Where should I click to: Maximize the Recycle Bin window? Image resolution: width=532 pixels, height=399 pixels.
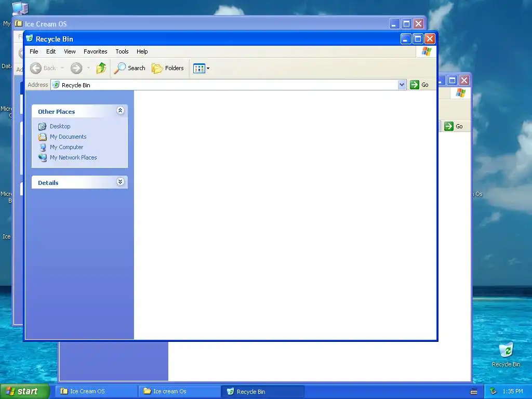[x=418, y=39]
